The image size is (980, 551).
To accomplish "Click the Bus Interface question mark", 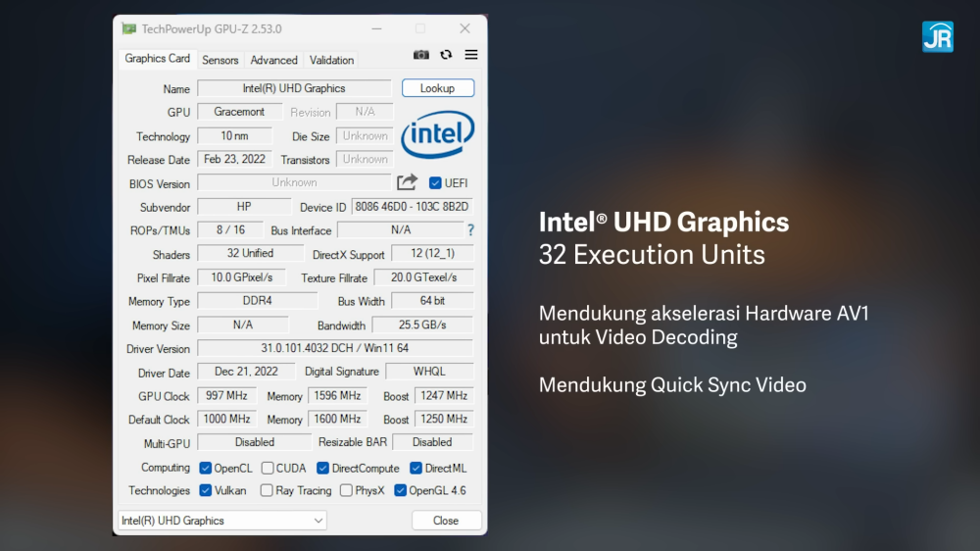I will tap(470, 230).
